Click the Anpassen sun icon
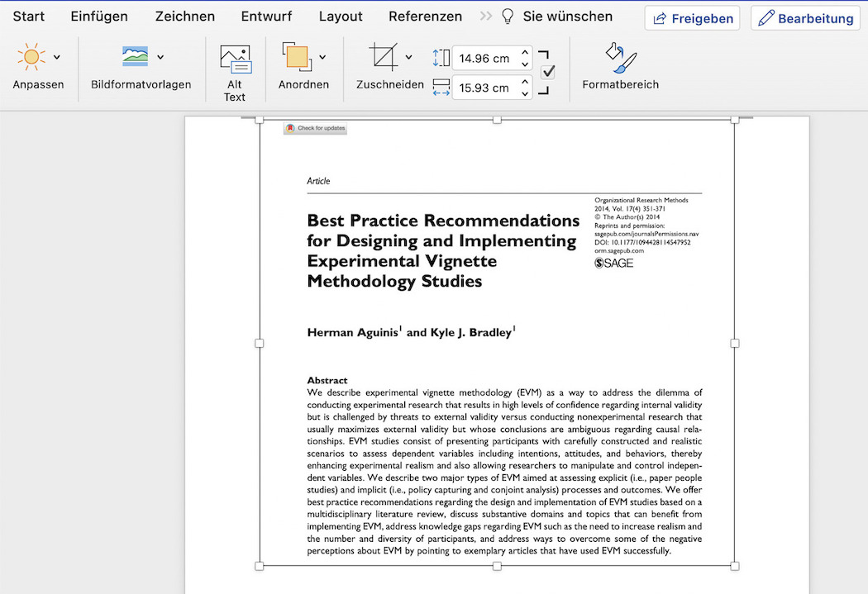This screenshot has width=868, height=594. (x=31, y=57)
